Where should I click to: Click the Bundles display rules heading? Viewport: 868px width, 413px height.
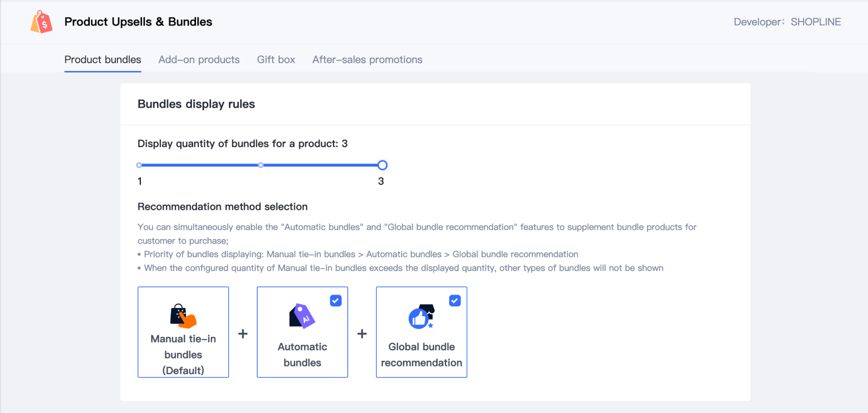(196, 104)
